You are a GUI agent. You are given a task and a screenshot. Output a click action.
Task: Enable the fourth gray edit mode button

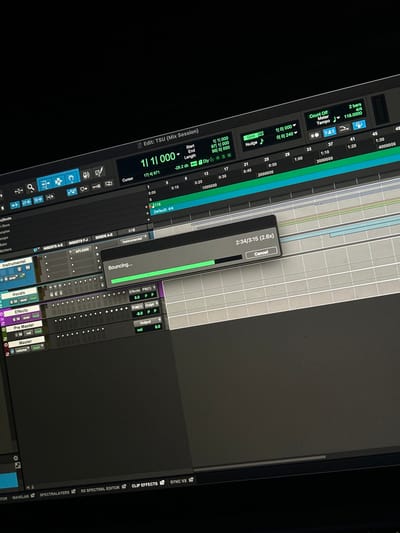tap(50, 197)
